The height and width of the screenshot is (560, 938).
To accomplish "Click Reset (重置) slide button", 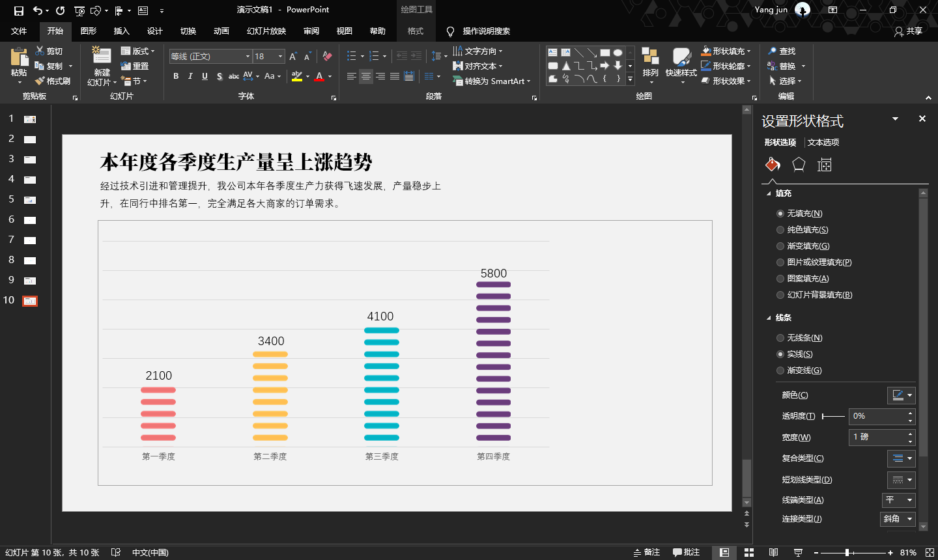I will pyautogui.click(x=135, y=66).
